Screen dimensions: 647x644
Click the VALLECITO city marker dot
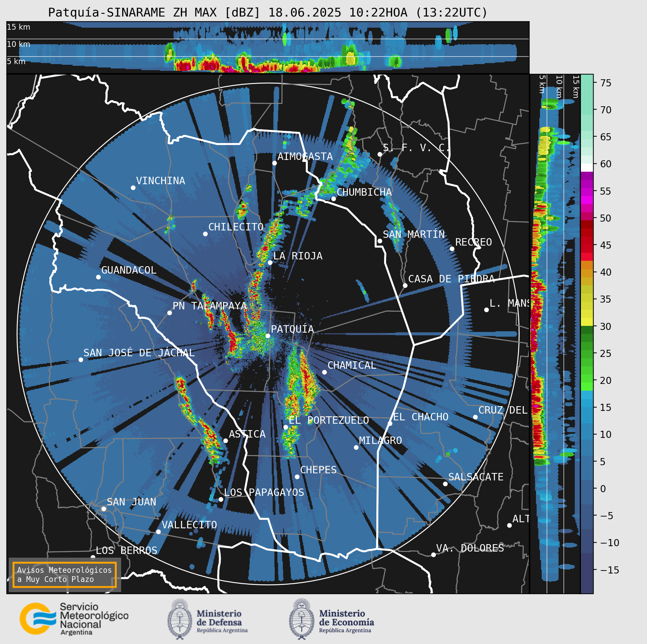click(158, 532)
